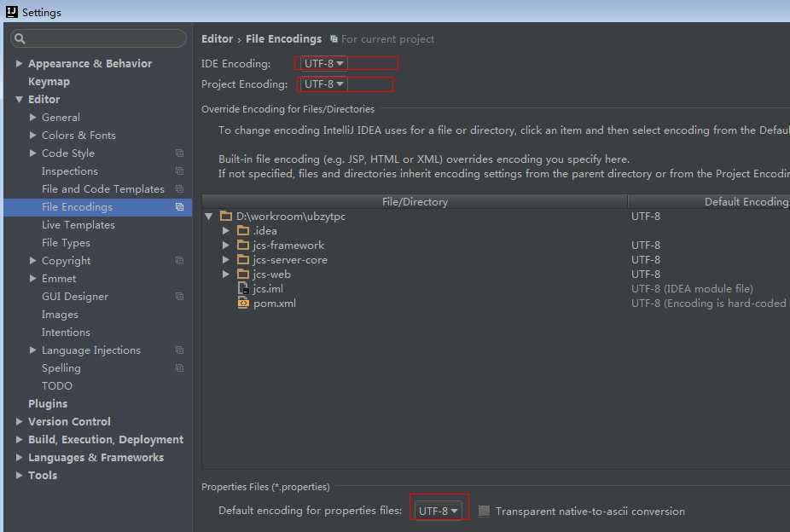Click the project-level icon beside Code Style
This screenshot has width=790, height=532.
[179, 153]
